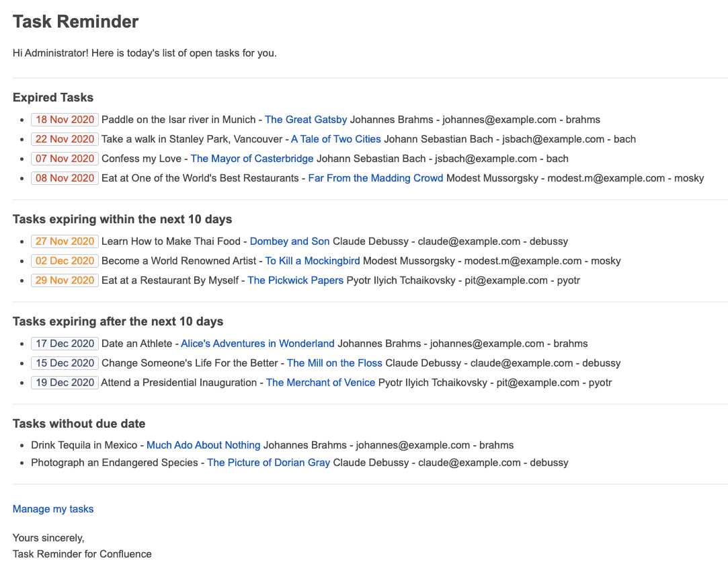The height and width of the screenshot is (575, 728).
Task: Click The Mill on the Floss link
Action: pos(334,363)
